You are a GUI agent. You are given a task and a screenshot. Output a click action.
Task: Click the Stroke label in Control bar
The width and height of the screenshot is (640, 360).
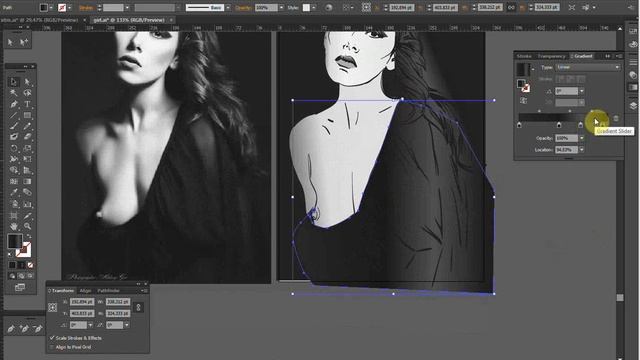[85, 8]
